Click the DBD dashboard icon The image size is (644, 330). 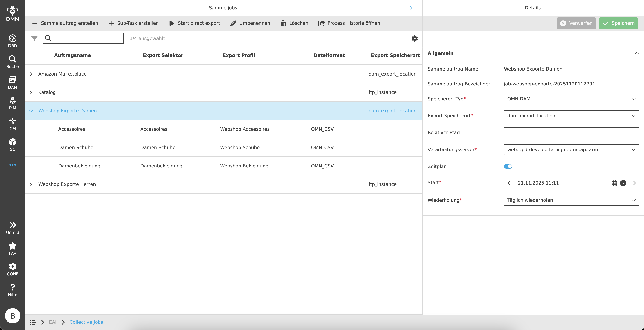[x=12, y=41]
